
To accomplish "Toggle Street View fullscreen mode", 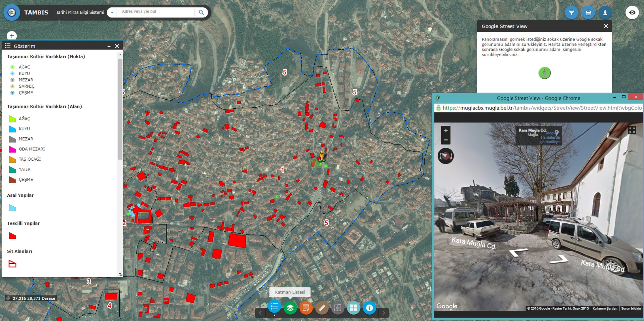I will [x=632, y=130].
